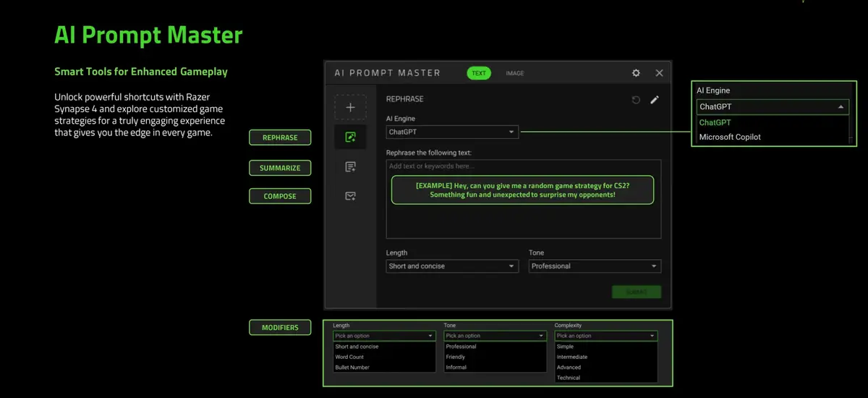Select 'Technical' complexity option
The width and height of the screenshot is (868, 398).
pyautogui.click(x=569, y=378)
